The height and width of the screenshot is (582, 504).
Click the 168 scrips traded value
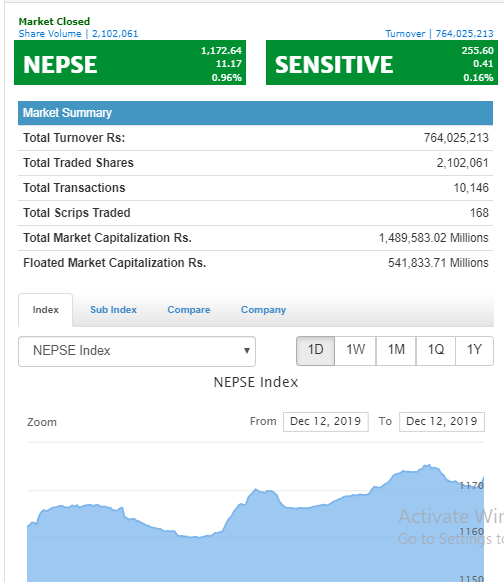tap(479, 213)
